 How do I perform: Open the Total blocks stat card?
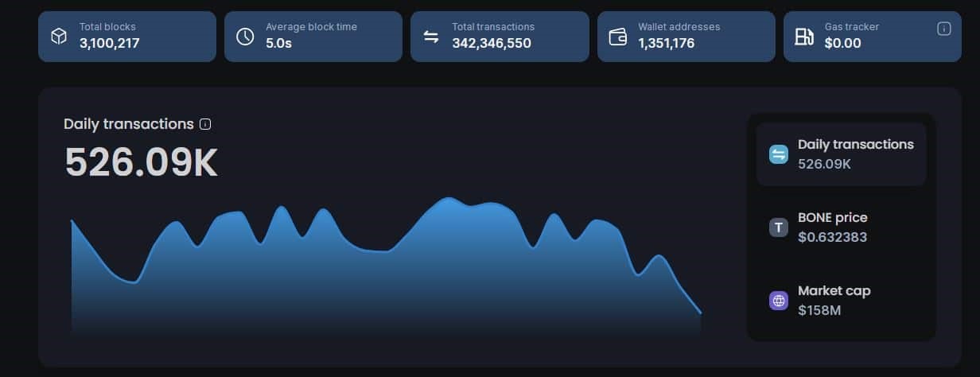pos(127,36)
